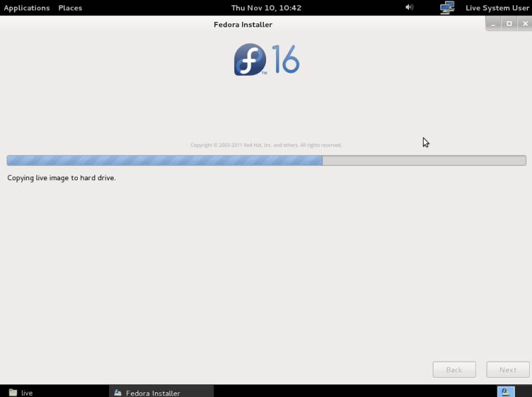Viewport: 532px width, 397px height.
Task: Click the large '16' version number
Action: [286, 60]
